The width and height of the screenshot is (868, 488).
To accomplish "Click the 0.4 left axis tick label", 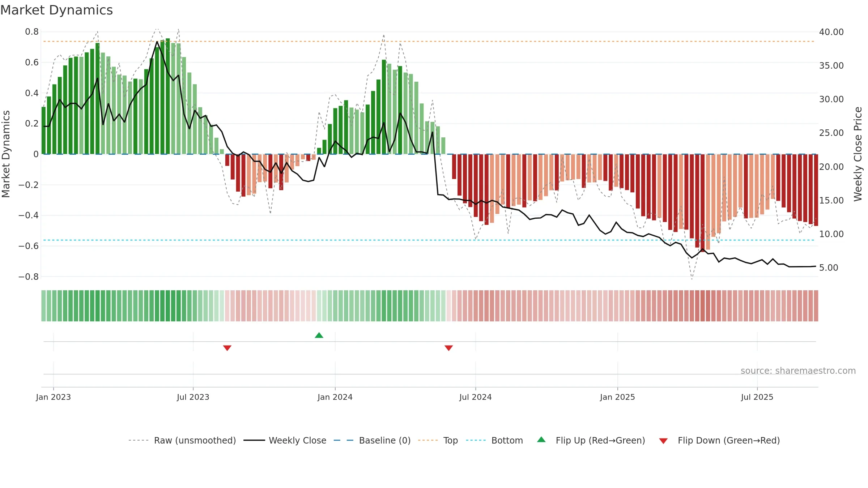I will click(x=32, y=93).
